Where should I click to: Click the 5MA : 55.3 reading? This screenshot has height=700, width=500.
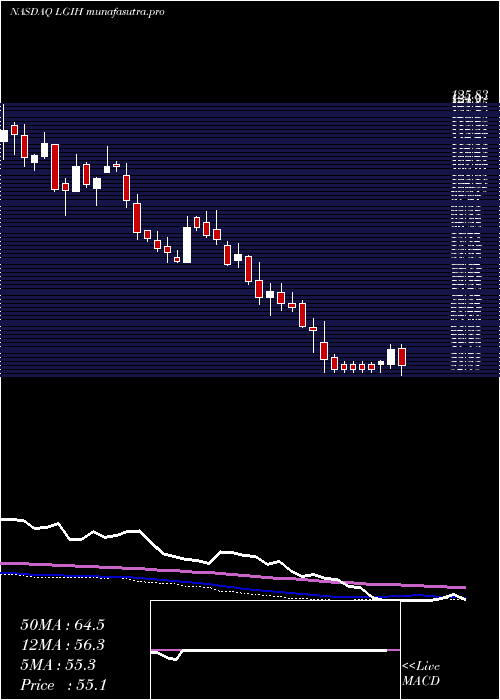point(58,665)
